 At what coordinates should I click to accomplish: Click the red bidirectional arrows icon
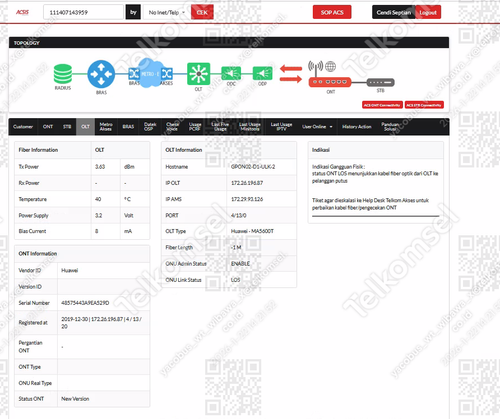click(x=291, y=74)
